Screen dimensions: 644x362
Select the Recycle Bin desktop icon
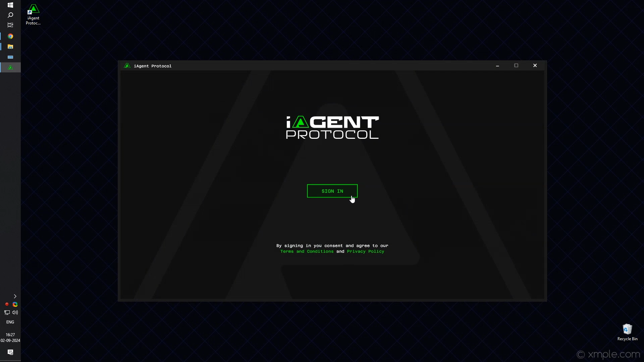point(627,332)
